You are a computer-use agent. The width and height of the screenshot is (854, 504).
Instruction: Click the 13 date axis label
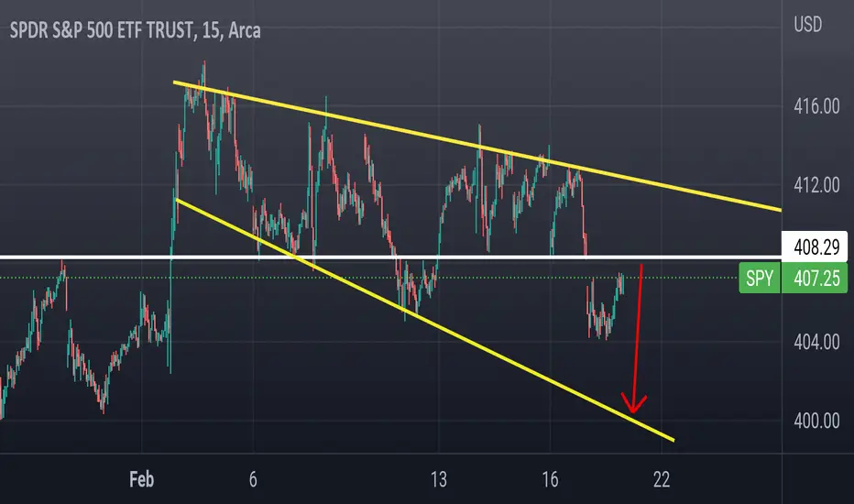pyautogui.click(x=438, y=479)
